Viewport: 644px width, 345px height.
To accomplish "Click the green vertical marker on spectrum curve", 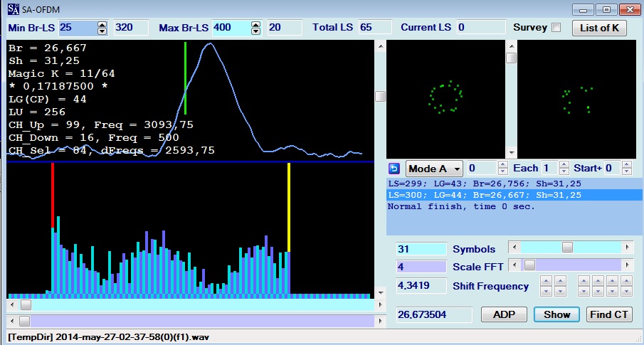I will (185, 78).
